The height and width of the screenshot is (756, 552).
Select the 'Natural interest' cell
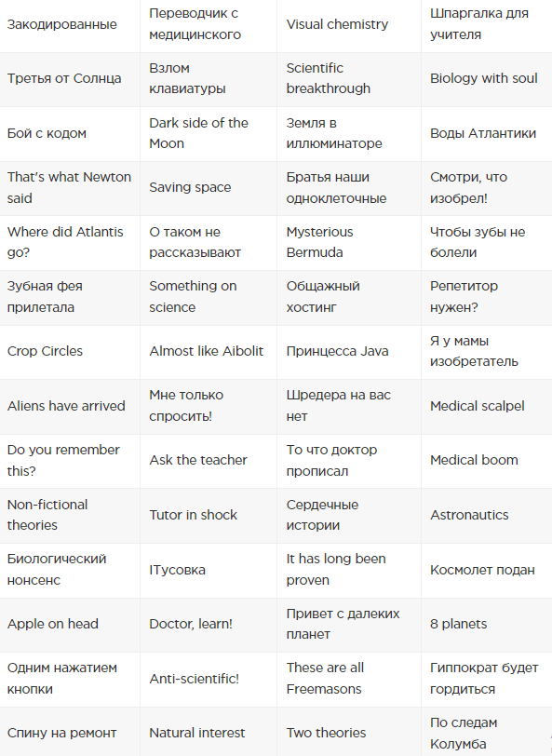pyautogui.click(x=209, y=734)
